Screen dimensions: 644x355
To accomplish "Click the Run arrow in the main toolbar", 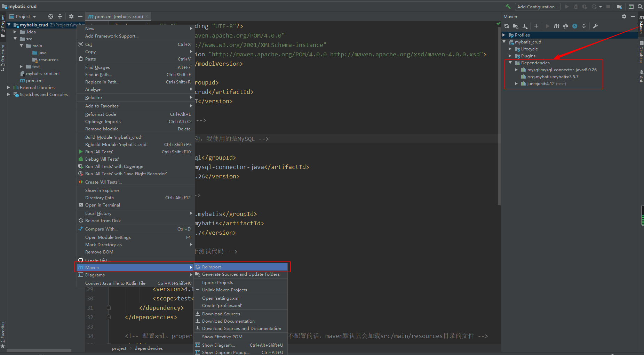I will click(567, 7).
